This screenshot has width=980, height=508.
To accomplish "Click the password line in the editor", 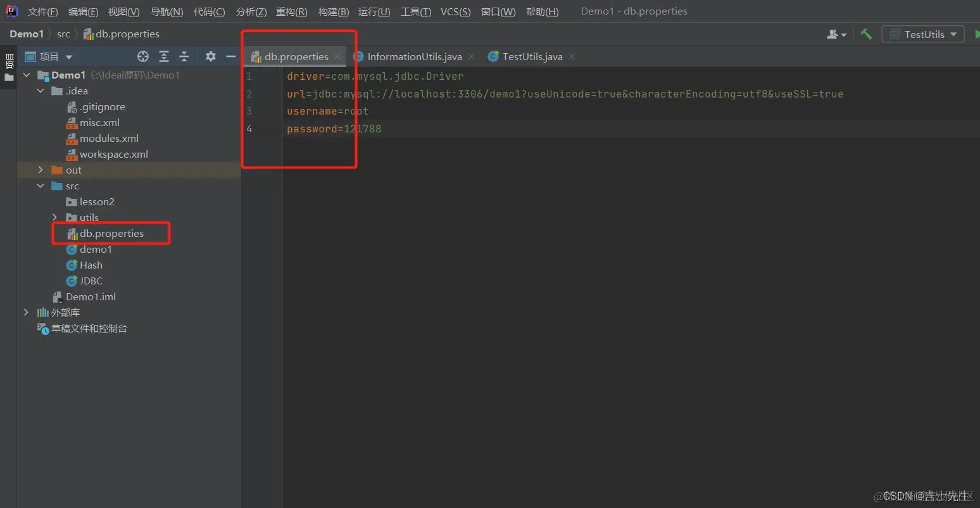I will (x=334, y=129).
